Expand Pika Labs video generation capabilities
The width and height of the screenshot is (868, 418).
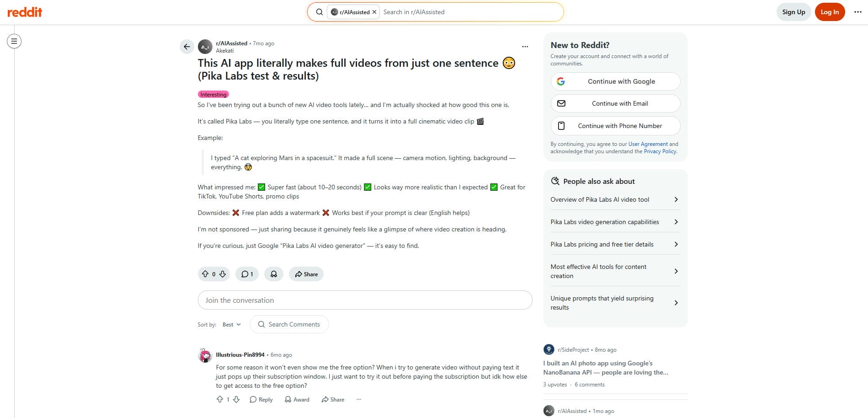coord(615,222)
